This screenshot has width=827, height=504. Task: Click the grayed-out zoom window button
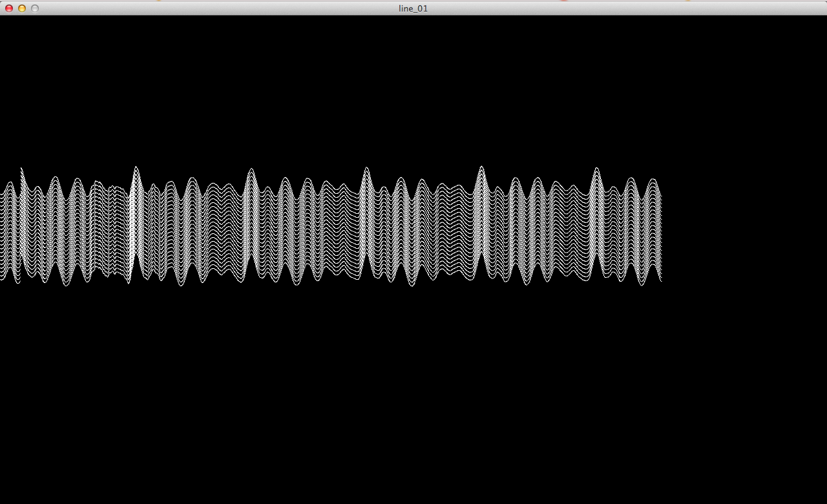point(35,8)
